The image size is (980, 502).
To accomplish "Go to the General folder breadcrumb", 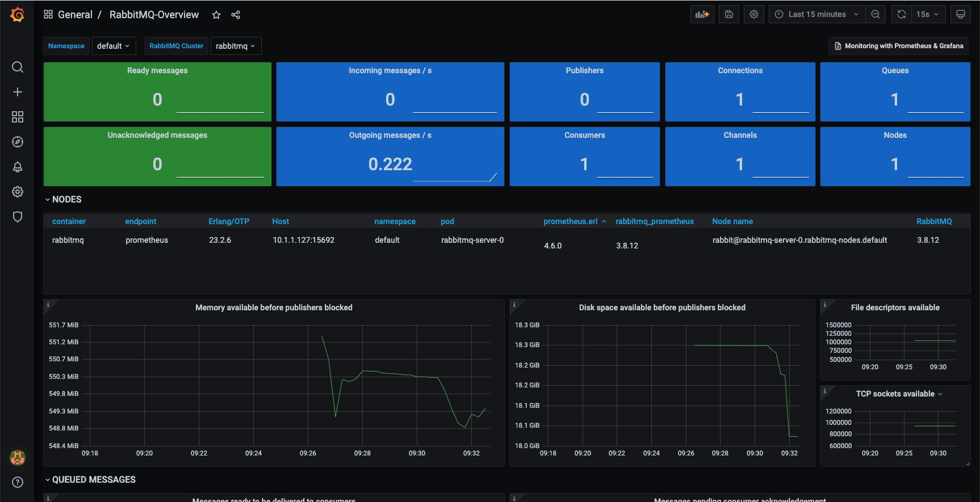I will click(75, 15).
